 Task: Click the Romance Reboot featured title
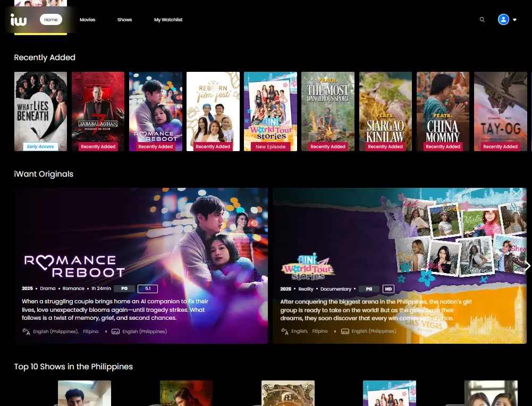click(x=74, y=267)
